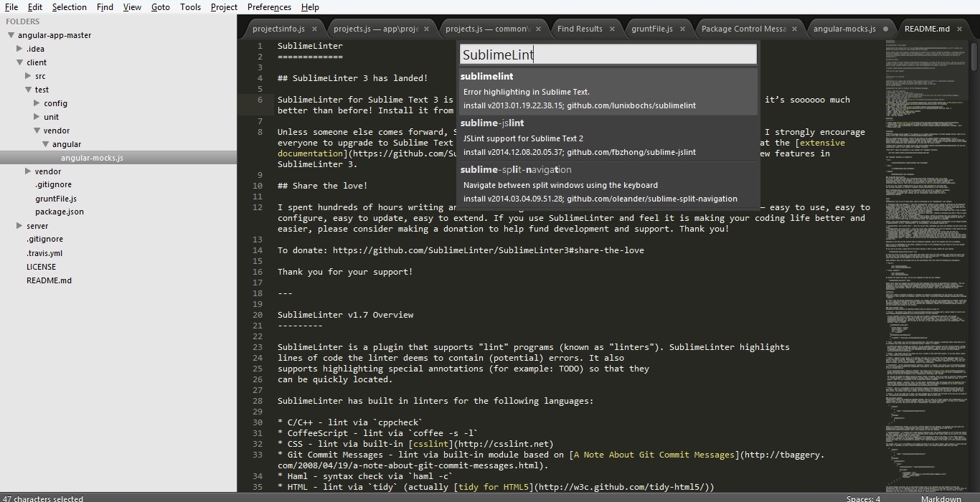The width and height of the screenshot is (980, 502).
Task: Open the Selection menu
Action: point(69,7)
